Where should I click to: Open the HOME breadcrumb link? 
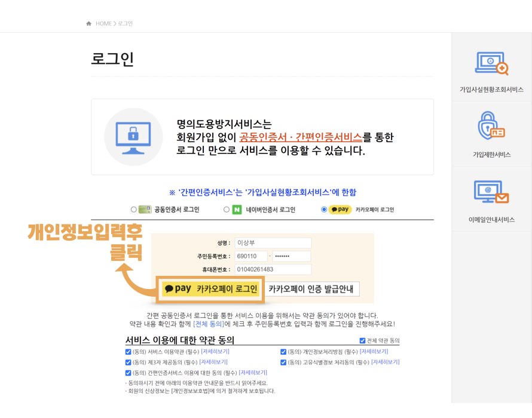click(103, 23)
